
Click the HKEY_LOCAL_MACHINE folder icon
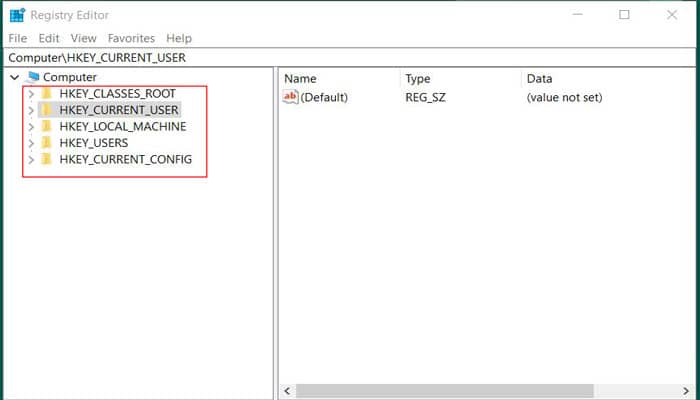click(47, 127)
